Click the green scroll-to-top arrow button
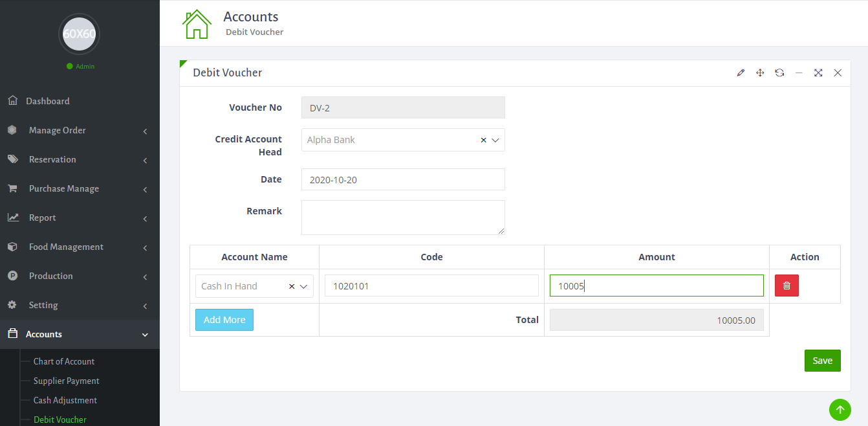The width and height of the screenshot is (868, 426). [840, 409]
